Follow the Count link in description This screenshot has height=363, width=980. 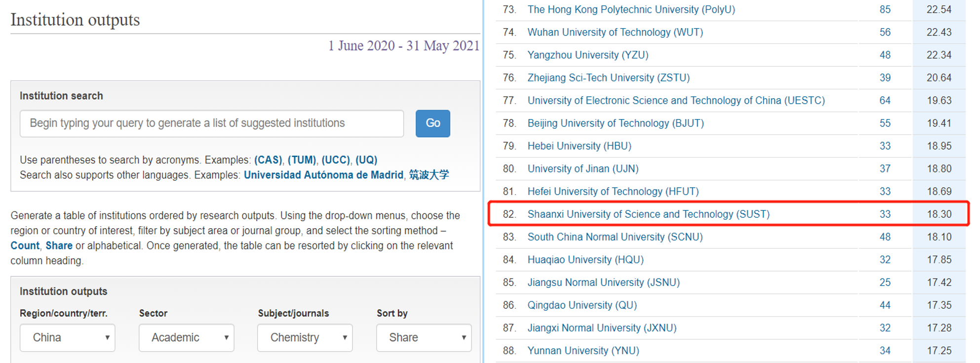[x=25, y=246]
